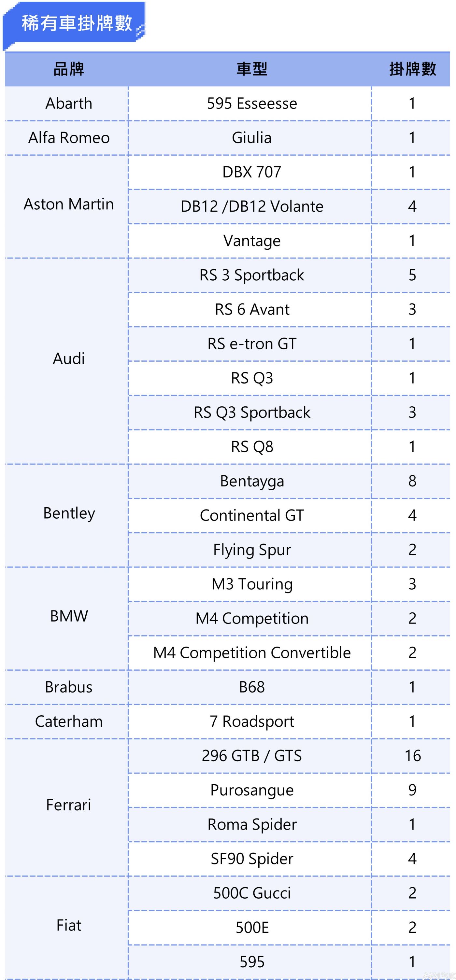Select the RS e-tron GT model cell
Viewport: 456px width, 980px height.
click(251, 344)
